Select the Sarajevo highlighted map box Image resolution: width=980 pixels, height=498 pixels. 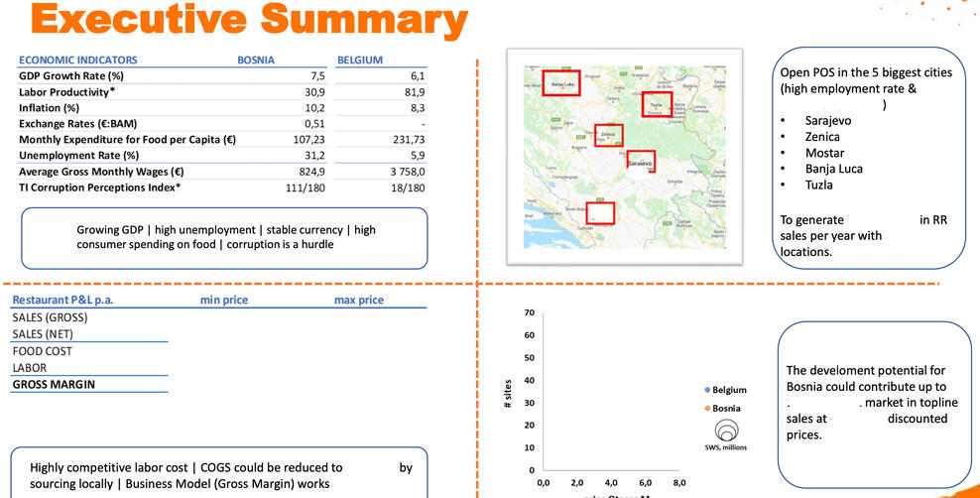coord(641,162)
